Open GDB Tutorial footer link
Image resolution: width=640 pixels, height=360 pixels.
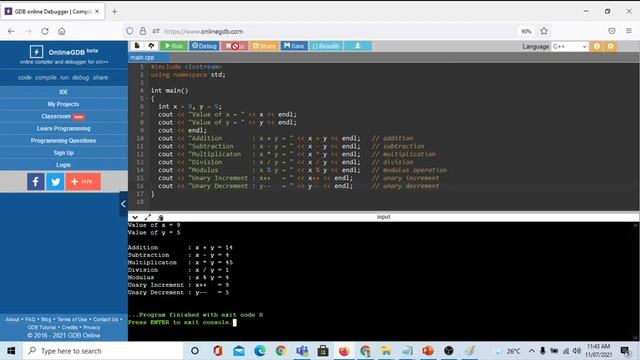pyautogui.click(x=42, y=327)
